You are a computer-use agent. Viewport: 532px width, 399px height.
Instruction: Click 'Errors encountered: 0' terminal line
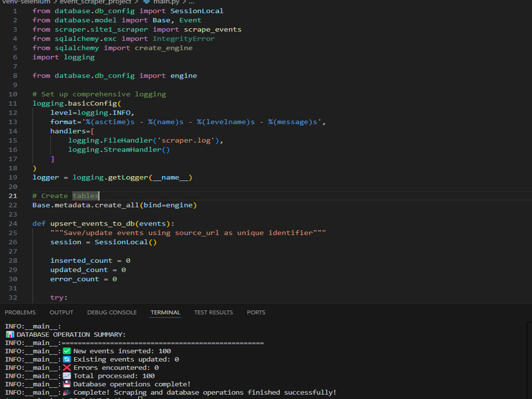coord(116,368)
